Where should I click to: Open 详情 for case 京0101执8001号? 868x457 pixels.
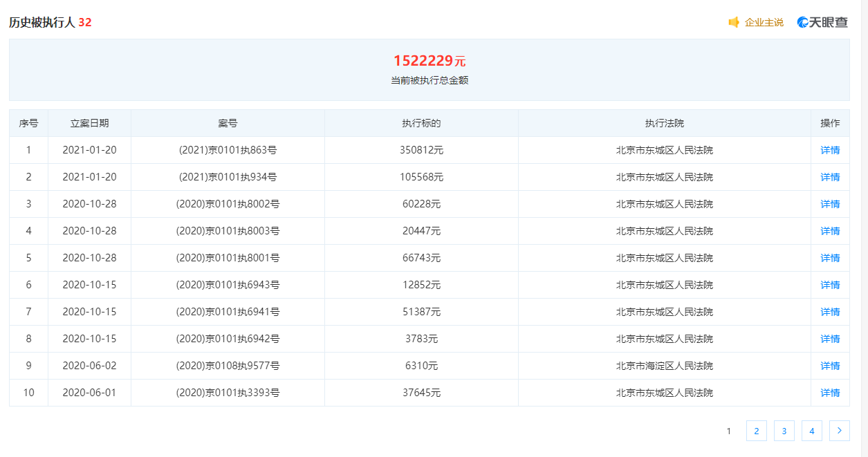tap(830, 258)
